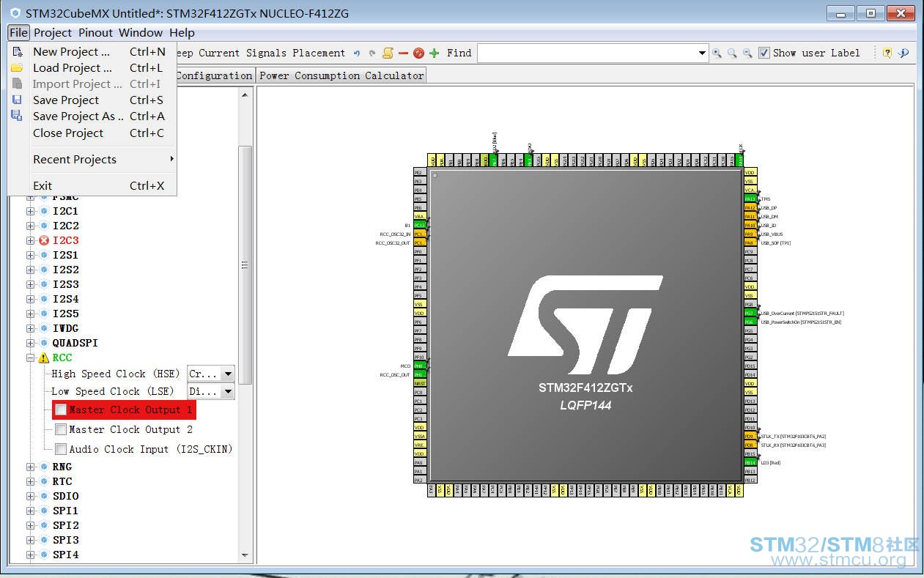Viewport: 924px width, 578px height.
Task: Open the Pinout menu
Action: pos(96,32)
